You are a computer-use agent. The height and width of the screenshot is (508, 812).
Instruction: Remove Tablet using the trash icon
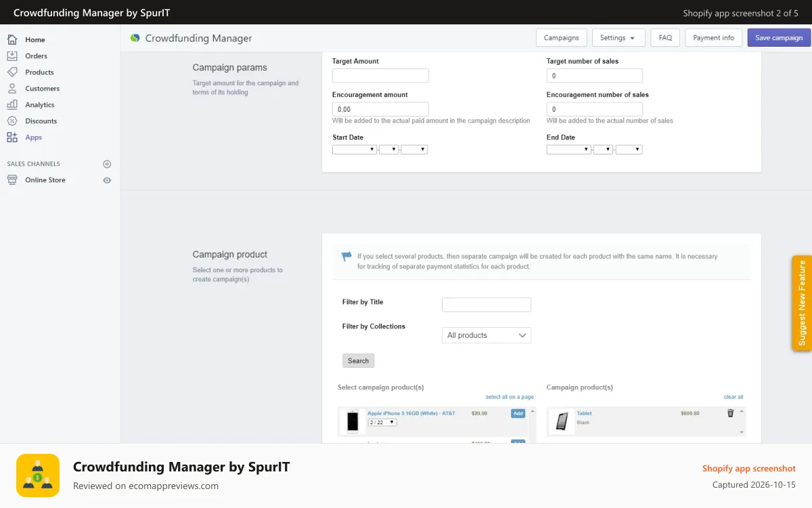click(730, 413)
